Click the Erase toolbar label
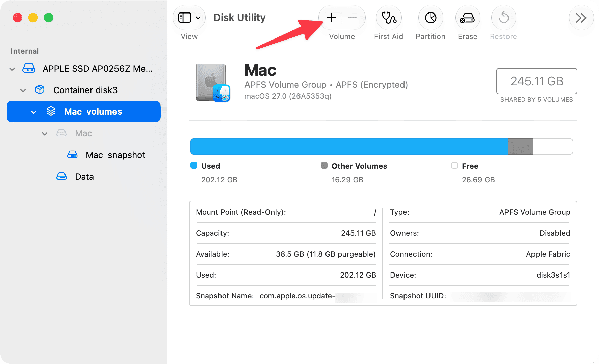The height and width of the screenshot is (364, 599). click(468, 36)
